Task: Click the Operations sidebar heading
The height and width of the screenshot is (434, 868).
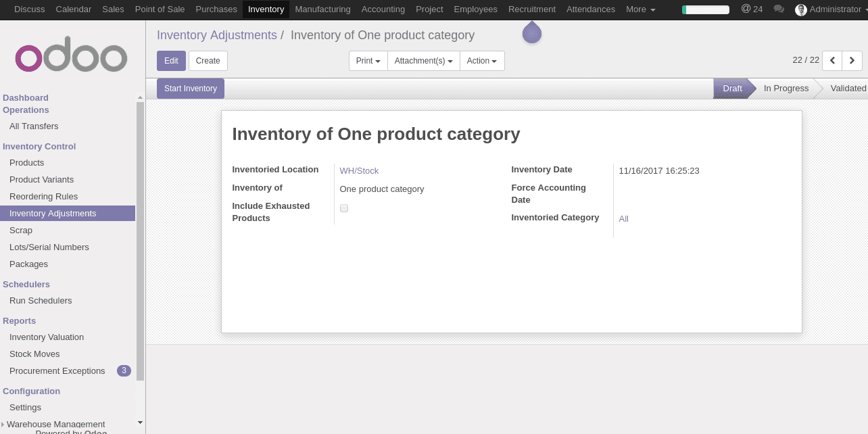Action: pos(26,110)
